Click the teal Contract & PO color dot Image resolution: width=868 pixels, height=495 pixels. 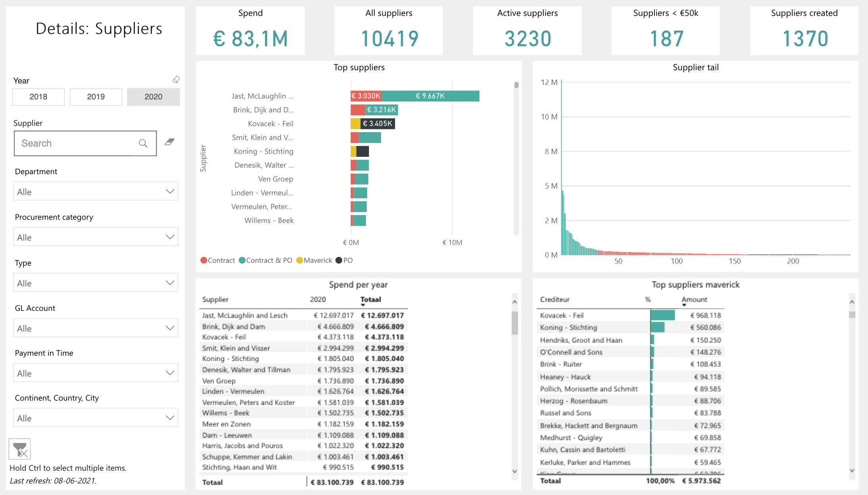242,260
